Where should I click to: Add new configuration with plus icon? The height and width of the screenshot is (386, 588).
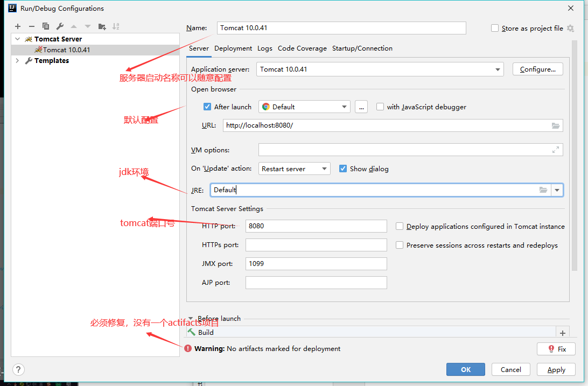click(x=18, y=26)
